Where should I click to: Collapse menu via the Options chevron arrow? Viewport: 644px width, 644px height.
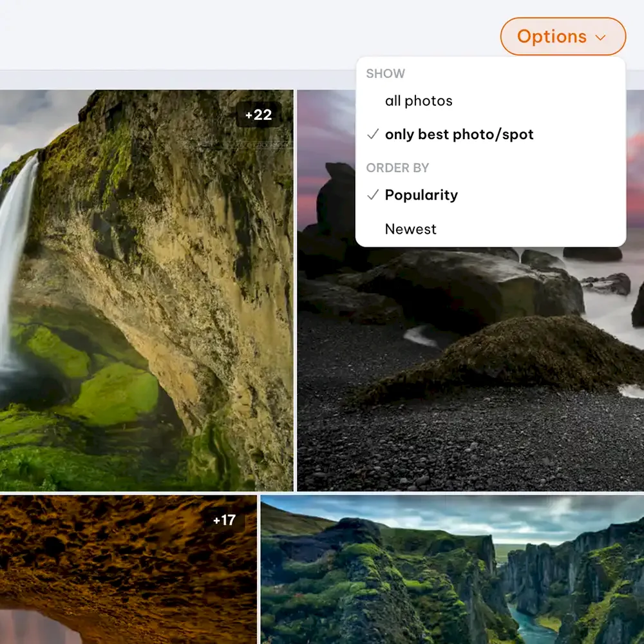(x=601, y=37)
